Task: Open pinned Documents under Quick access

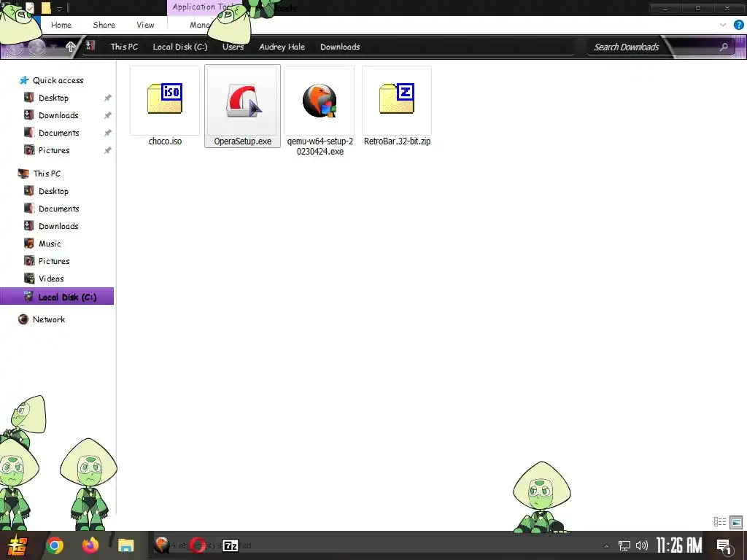Action: click(58, 133)
